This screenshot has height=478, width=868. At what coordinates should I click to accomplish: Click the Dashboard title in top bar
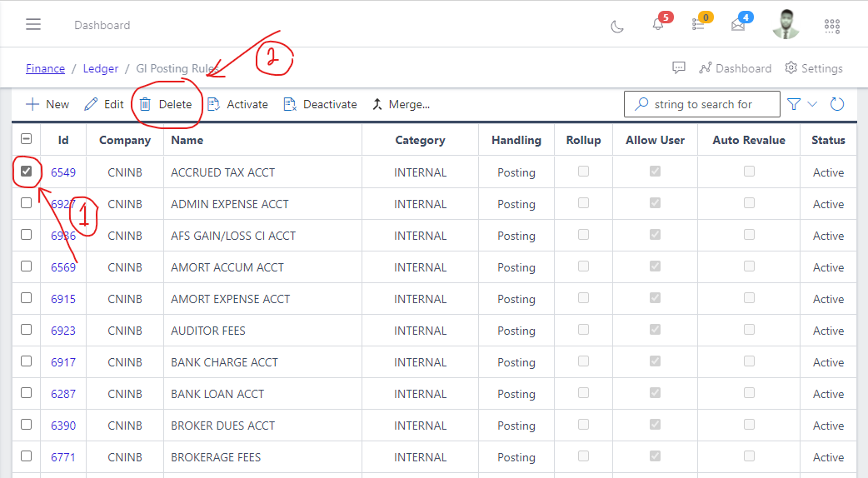click(x=102, y=25)
